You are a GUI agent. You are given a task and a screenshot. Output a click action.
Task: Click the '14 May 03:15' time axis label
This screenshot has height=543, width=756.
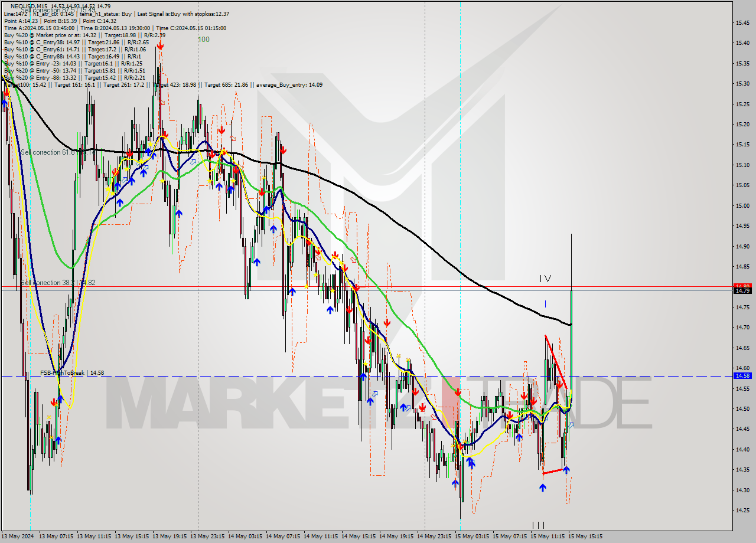click(246, 537)
